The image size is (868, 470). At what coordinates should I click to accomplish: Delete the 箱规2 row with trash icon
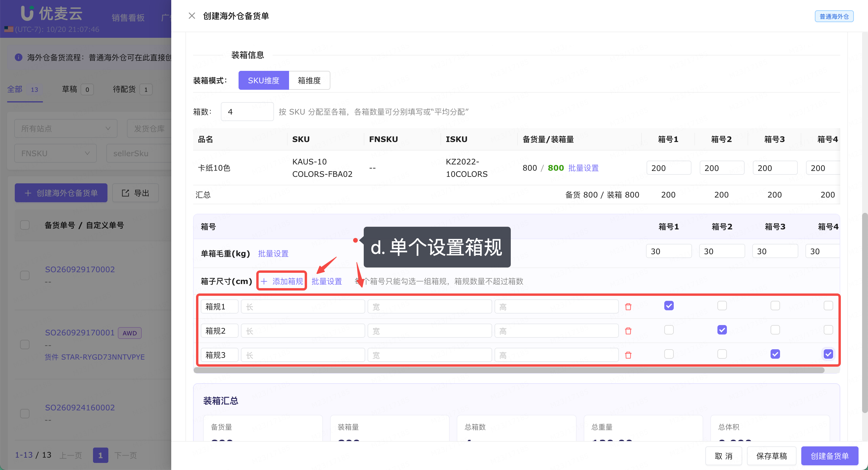tap(628, 331)
